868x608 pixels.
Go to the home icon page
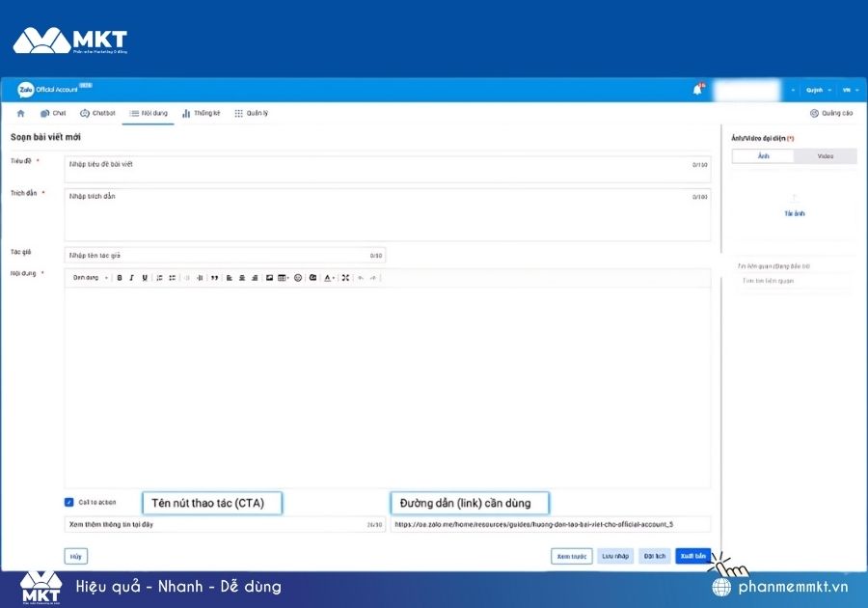point(21,114)
